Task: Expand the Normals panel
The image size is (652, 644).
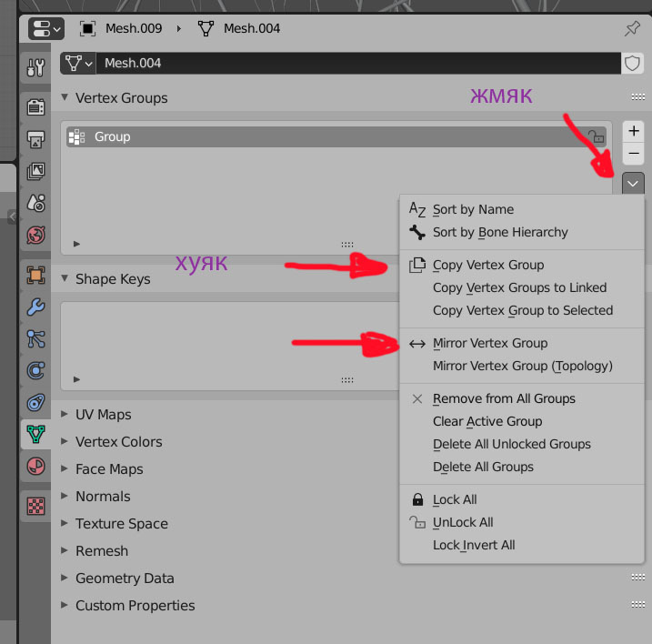Action: pos(65,496)
